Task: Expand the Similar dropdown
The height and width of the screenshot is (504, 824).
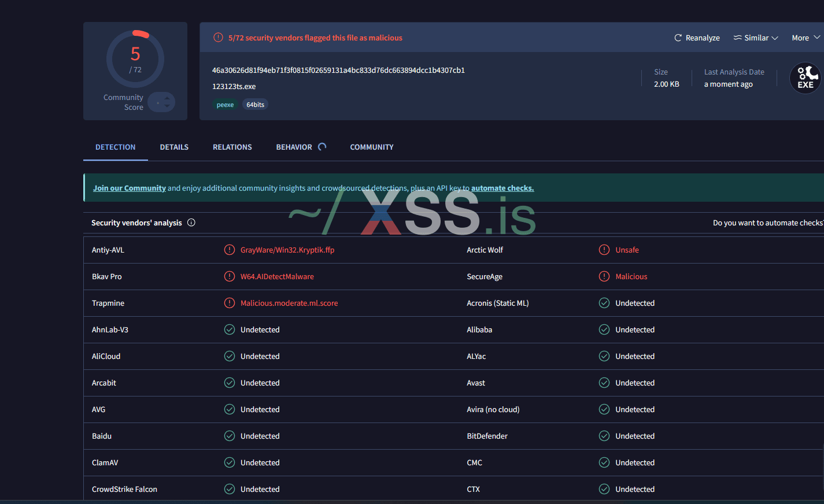Action: [x=756, y=38]
